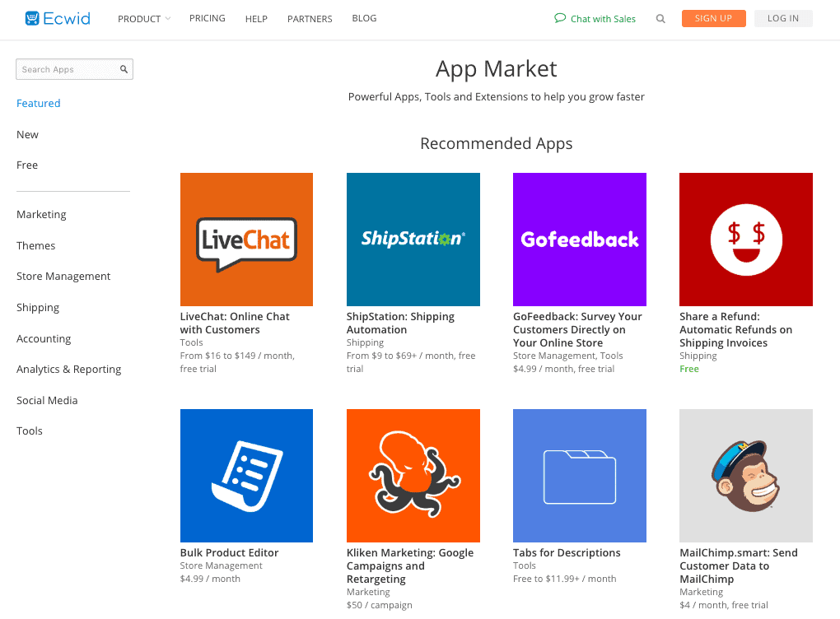Open the LiveChat app icon

click(x=246, y=240)
